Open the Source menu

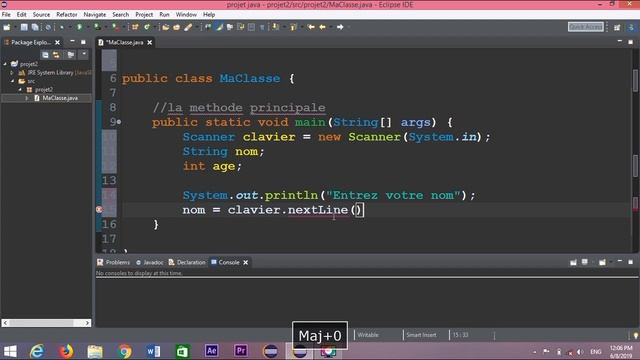click(41, 14)
